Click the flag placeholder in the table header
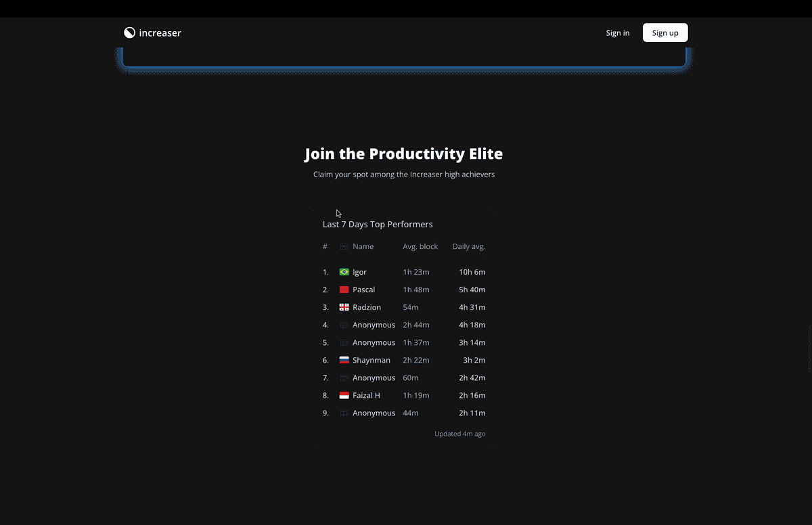This screenshot has width=812, height=525. coord(344,246)
